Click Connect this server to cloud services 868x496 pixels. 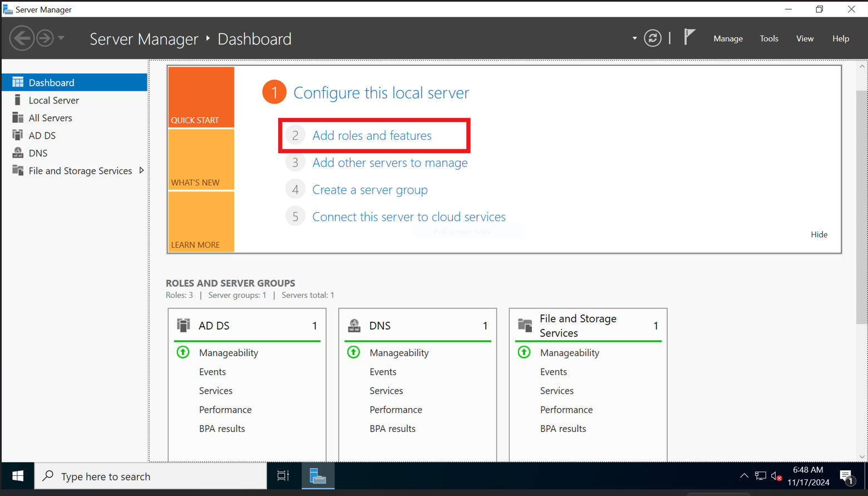(x=409, y=217)
